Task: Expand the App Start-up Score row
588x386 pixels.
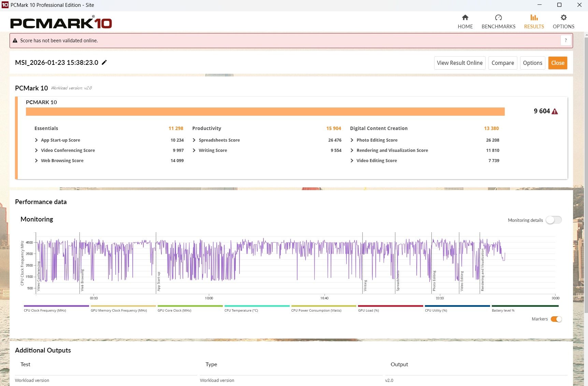Action: click(x=37, y=140)
